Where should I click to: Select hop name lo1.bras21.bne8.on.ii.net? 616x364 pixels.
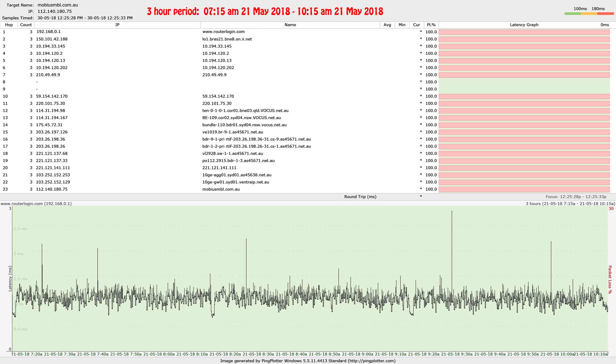227,39
